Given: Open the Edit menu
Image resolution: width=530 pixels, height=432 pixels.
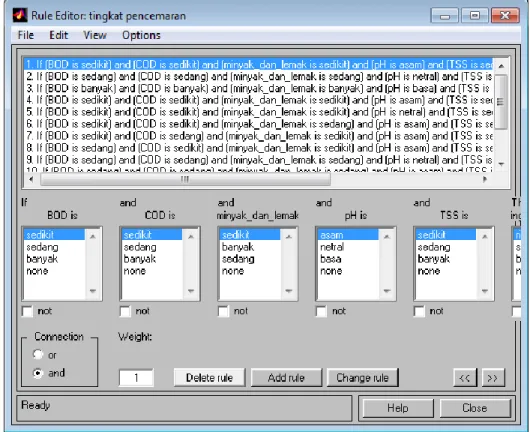Looking at the screenshot, I should pos(58,35).
